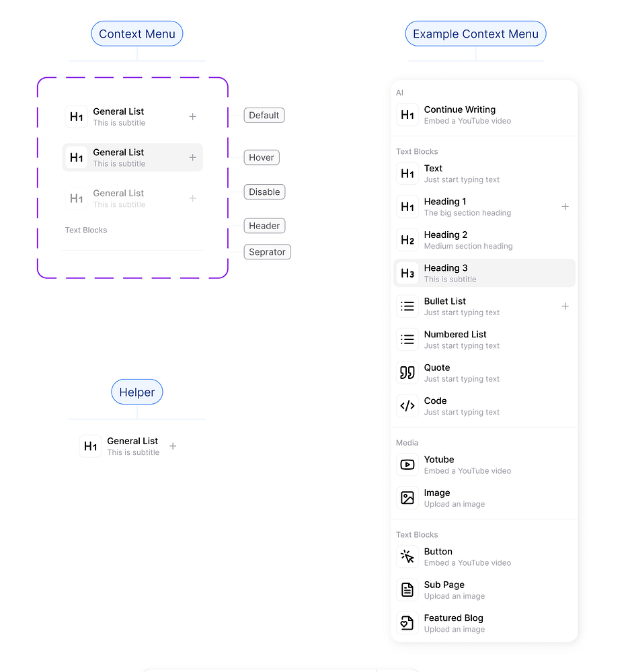Expand Heading 1 with its plus icon
This screenshot has height=672, width=628.
[x=565, y=207]
